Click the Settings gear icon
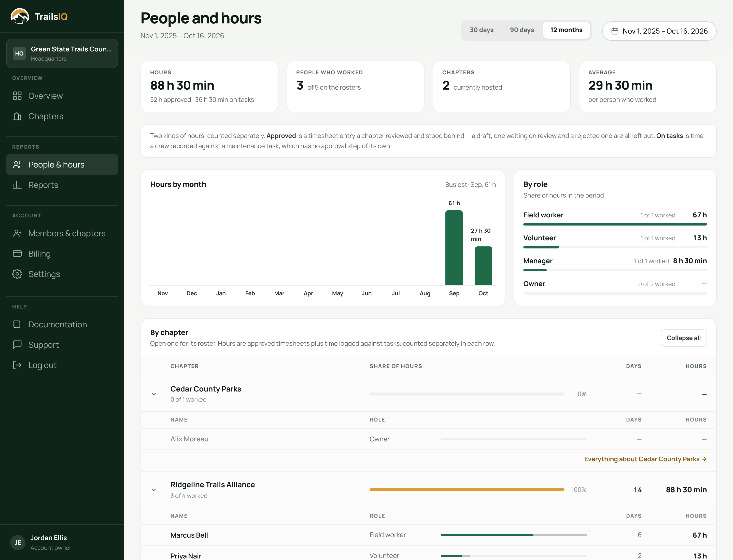The image size is (733, 560). coord(17,274)
